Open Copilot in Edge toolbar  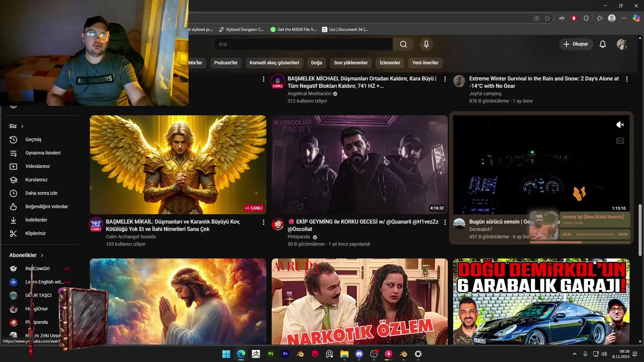pos(636,18)
